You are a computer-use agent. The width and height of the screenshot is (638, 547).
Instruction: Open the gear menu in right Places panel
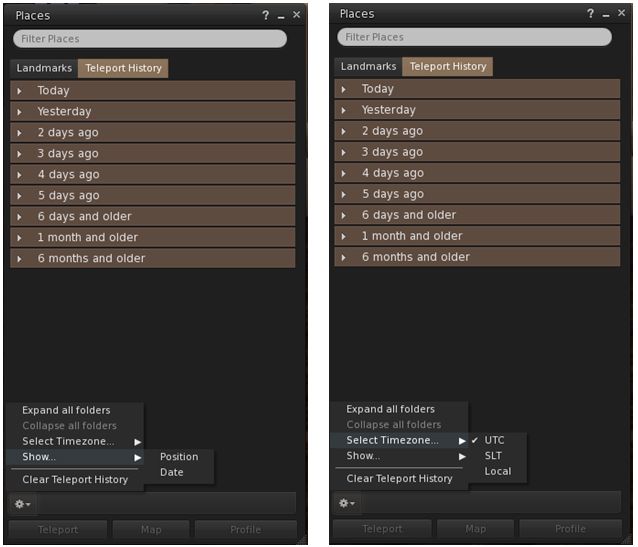346,503
